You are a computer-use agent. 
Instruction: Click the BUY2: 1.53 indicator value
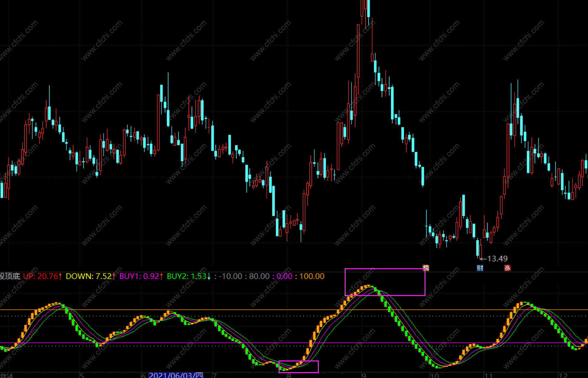pos(189,276)
